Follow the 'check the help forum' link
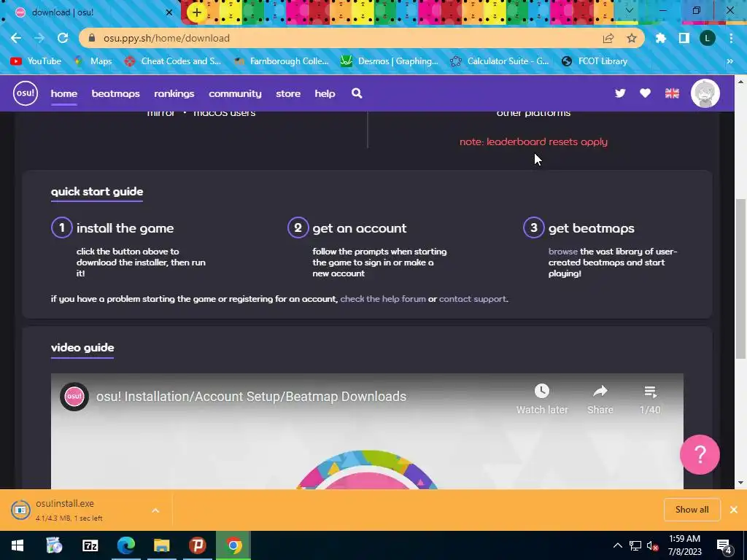Image resolution: width=747 pixels, height=560 pixels. tap(383, 299)
